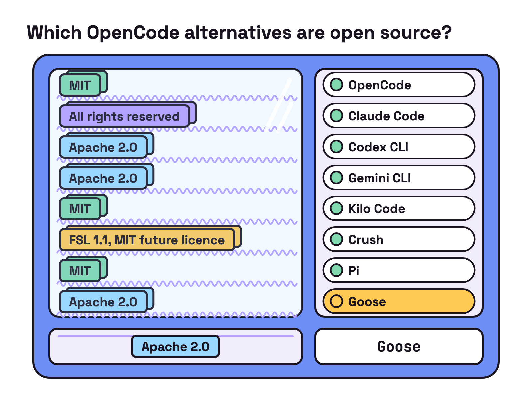Select the Codex CLI radio circle

336,147
